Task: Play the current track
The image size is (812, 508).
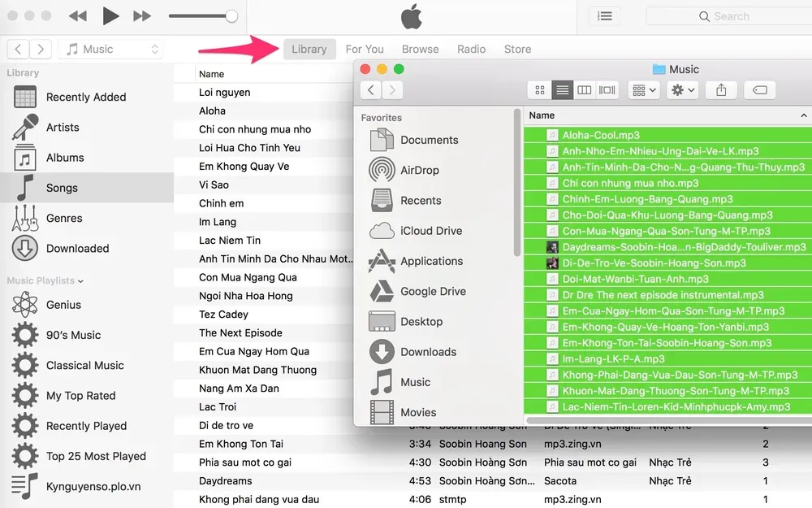Action: pos(111,15)
